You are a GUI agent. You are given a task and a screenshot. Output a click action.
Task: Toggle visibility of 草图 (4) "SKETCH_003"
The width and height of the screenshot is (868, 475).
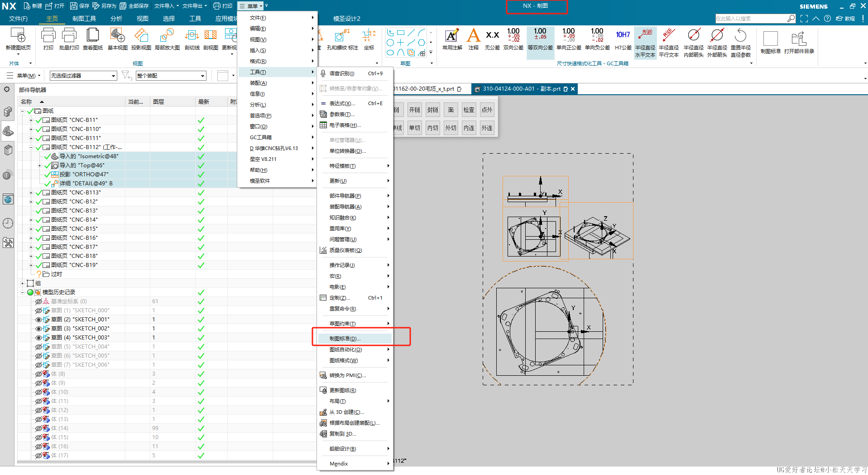[39, 338]
